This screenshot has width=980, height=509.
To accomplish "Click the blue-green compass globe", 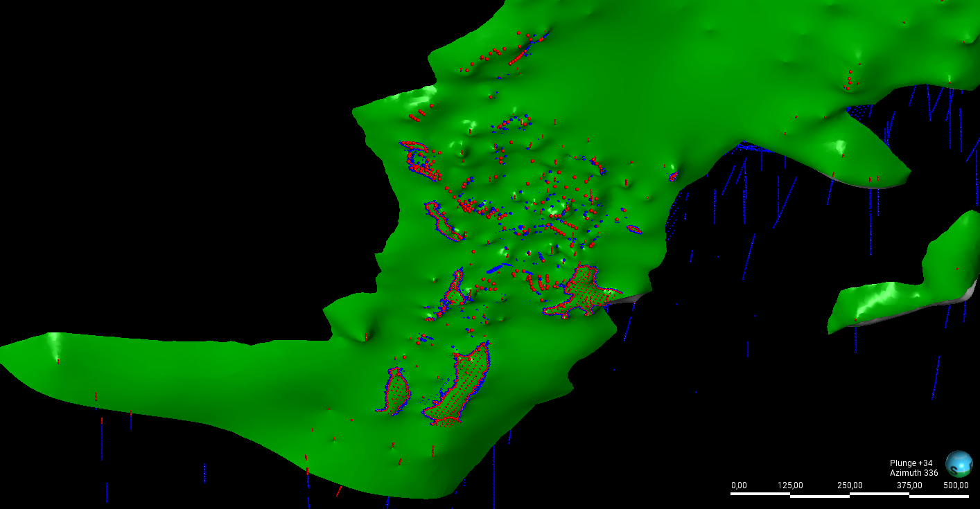I will point(959,463).
